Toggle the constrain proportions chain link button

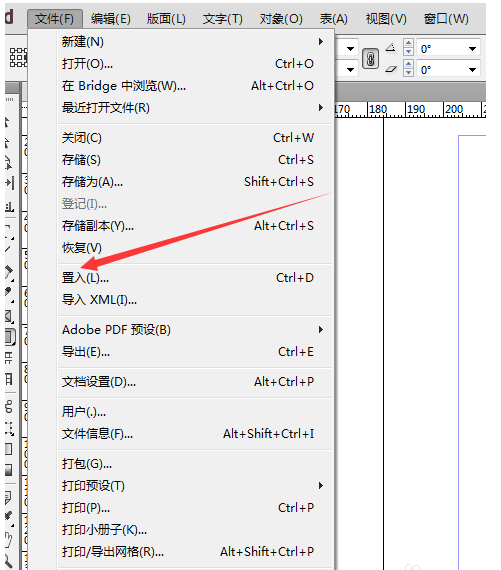[370, 59]
